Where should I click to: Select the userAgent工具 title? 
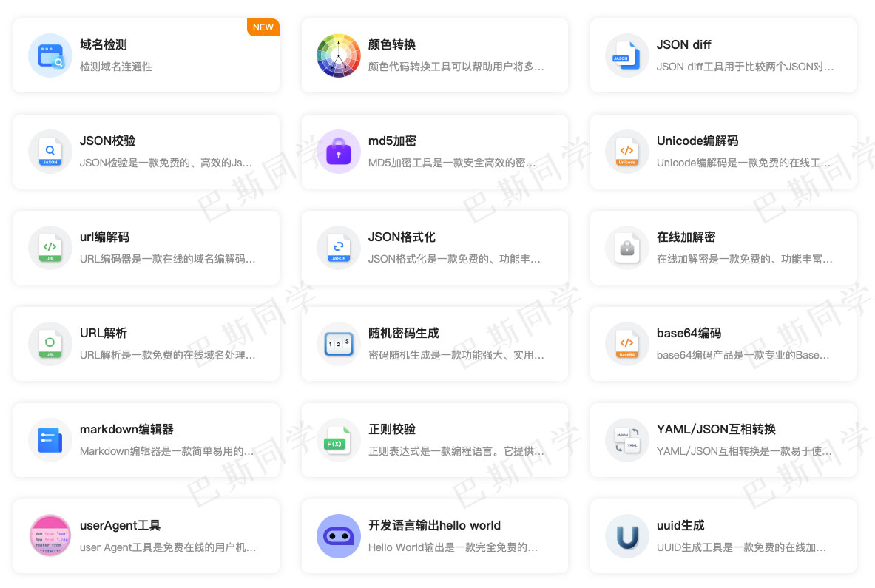pos(120,526)
